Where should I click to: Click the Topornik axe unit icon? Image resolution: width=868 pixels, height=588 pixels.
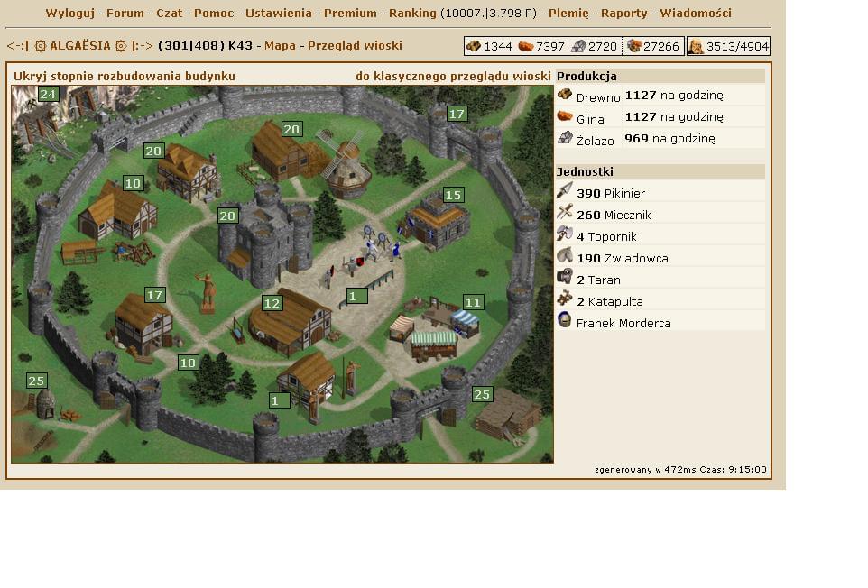point(565,234)
